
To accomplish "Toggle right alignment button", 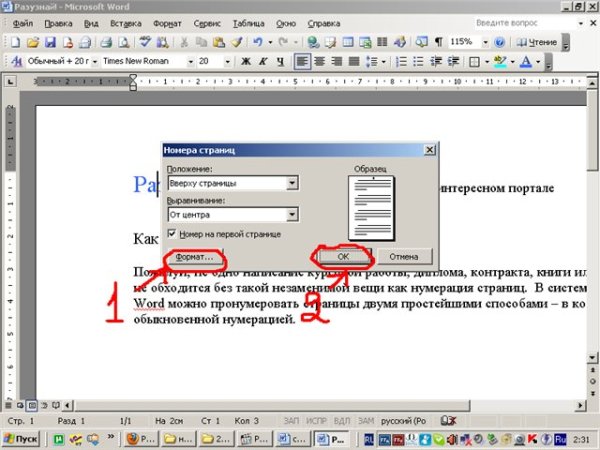I will [x=337, y=62].
